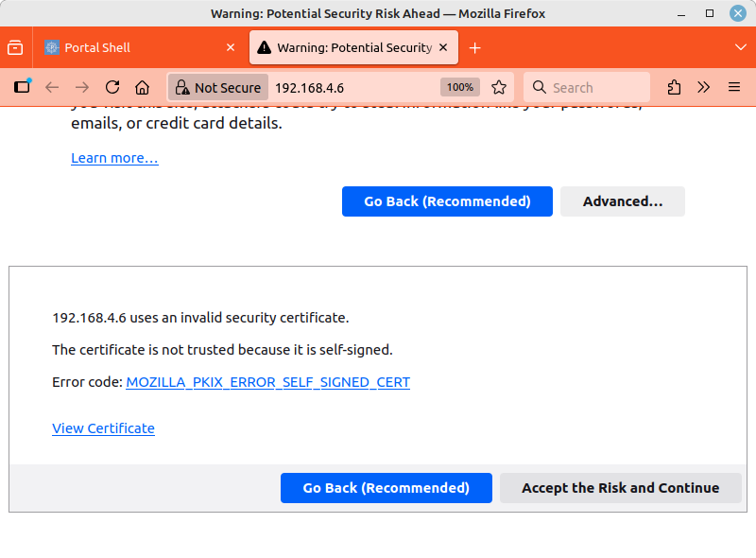The width and height of the screenshot is (756, 558).
Task: Expand the more tools overflow chevron
Action: [704, 87]
